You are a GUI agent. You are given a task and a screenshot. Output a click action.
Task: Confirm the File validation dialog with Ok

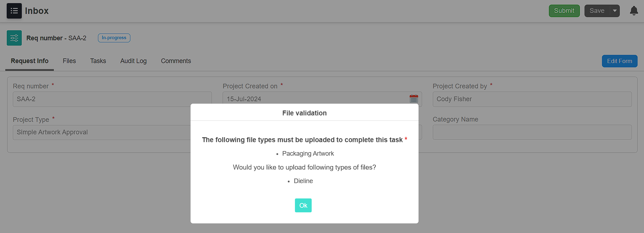(x=303, y=205)
